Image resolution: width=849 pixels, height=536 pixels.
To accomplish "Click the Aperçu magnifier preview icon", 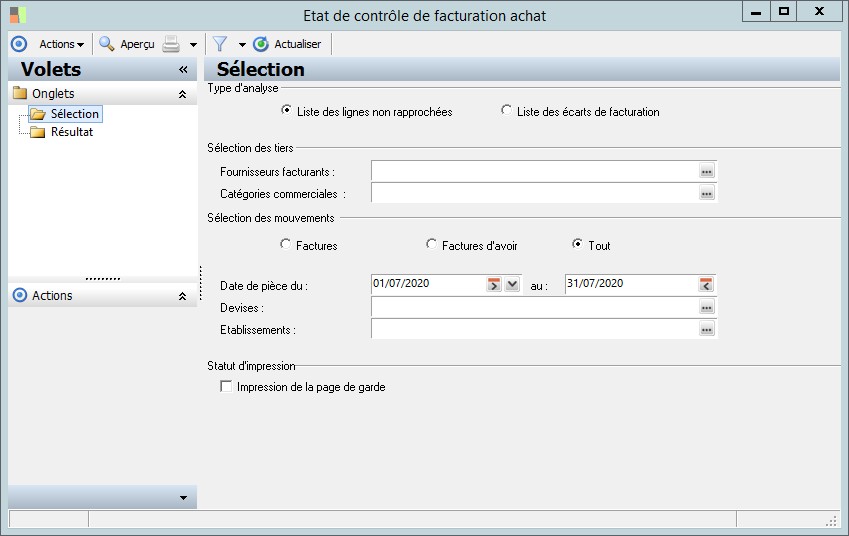I will (106, 44).
